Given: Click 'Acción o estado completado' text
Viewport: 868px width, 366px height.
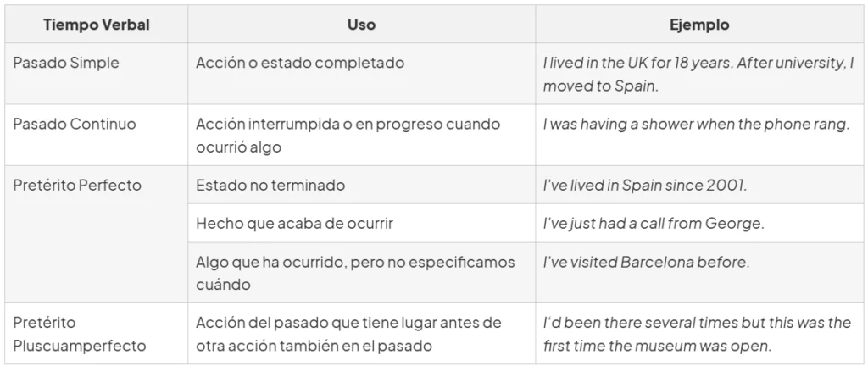Looking at the screenshot, I should pos(300,63).
